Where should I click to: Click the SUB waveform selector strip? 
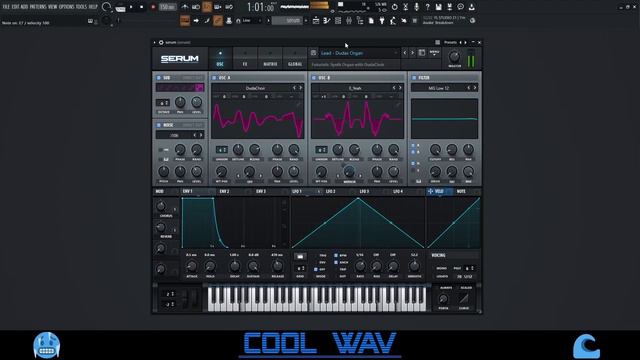[x=180, y=87]
